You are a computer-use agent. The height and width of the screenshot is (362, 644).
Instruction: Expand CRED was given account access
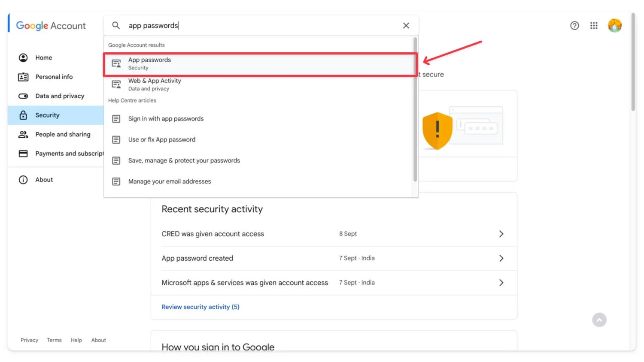pos(501,234)
